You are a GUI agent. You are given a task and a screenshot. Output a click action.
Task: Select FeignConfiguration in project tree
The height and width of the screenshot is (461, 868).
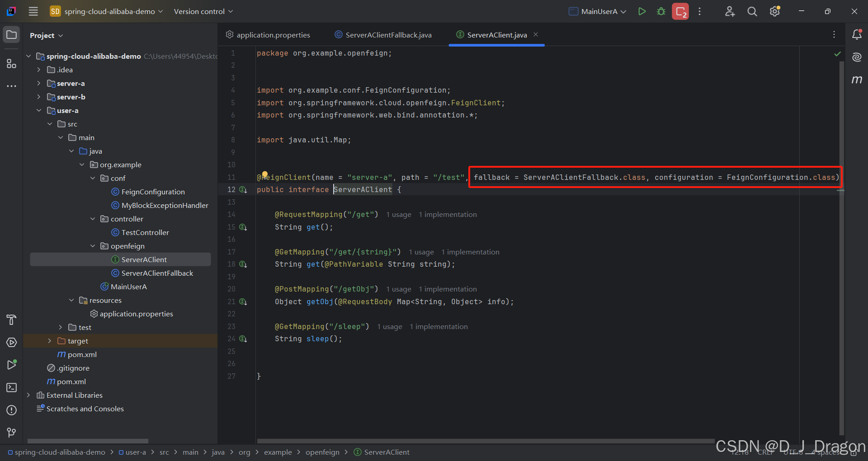click(153, 192)
